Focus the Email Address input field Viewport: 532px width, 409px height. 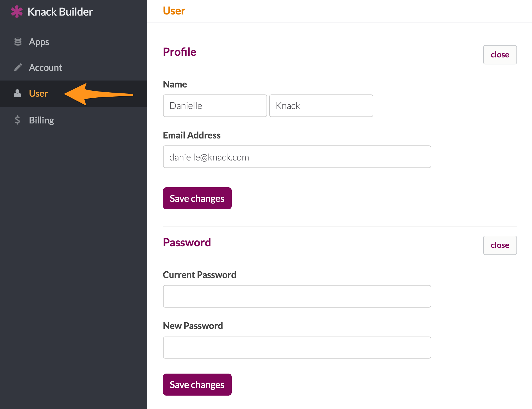point(297,157)
